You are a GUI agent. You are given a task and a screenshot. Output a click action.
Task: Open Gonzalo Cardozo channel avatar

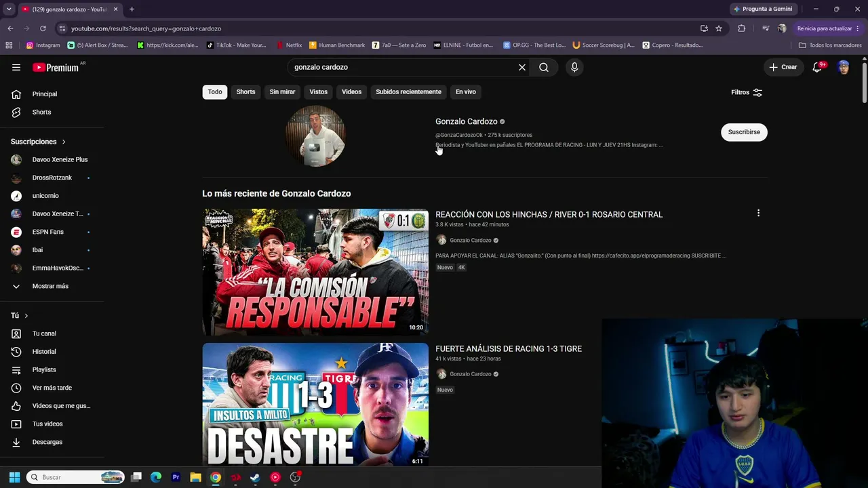tap(315, 136)
